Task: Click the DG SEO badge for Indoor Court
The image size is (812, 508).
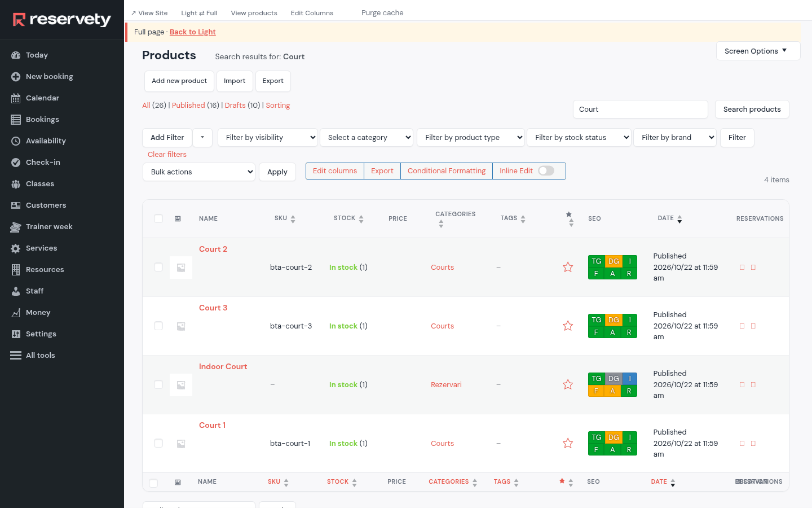Action: (x=614, y=379)
